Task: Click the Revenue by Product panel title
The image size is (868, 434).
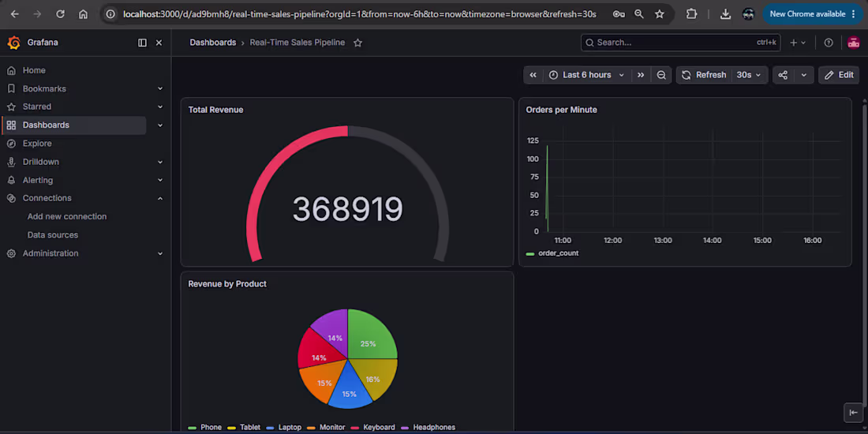Action: tap(227, 284)
